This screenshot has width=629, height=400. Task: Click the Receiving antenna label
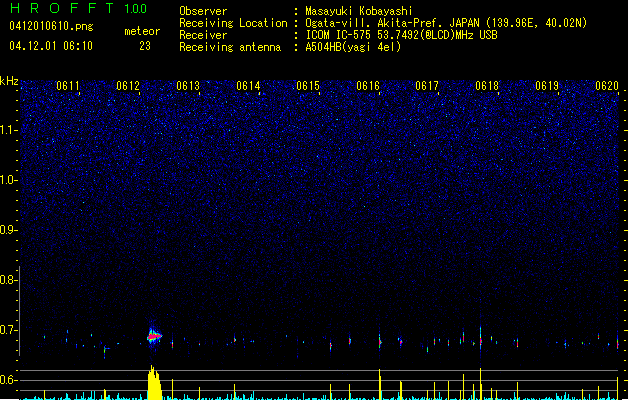tap(230, 47)
